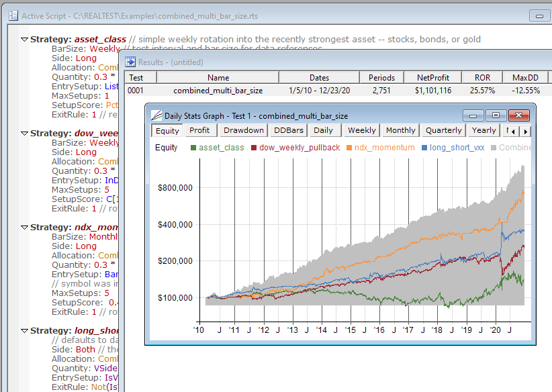Select the Profit tab
The width and height of the screenshot is (552, 392).
pos(199,130)
